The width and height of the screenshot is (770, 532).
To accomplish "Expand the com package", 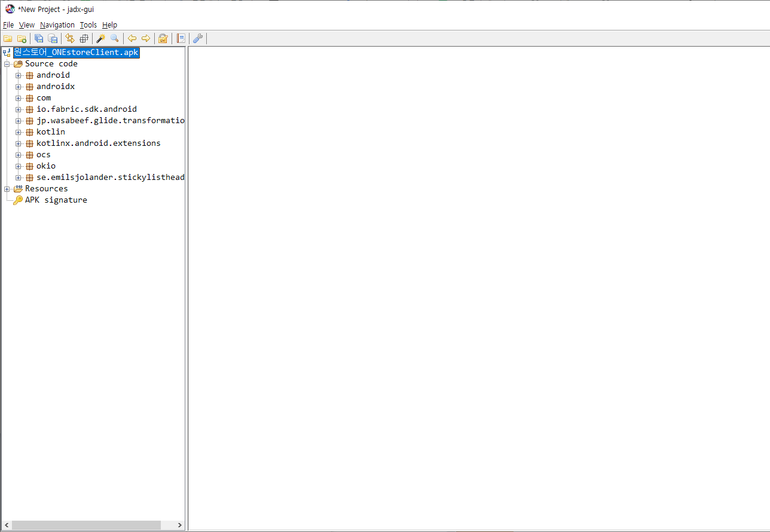I will tap(19, 98).
